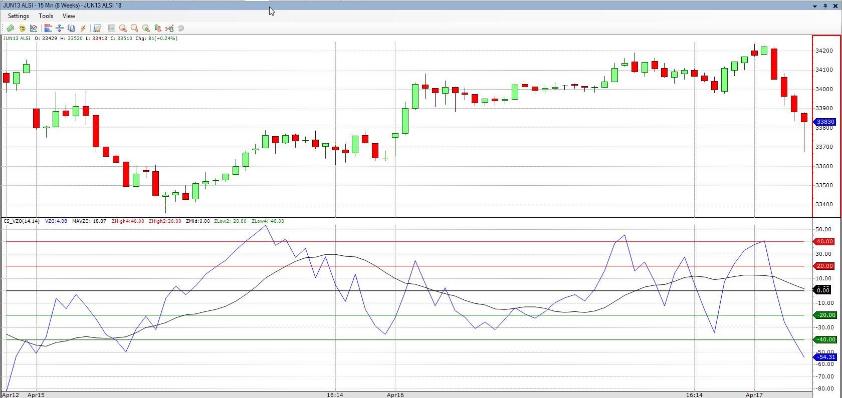Screen dimensions: 842x398
Task: Click the green tag icon in toolbar
Action: click(x=10, y=28)
